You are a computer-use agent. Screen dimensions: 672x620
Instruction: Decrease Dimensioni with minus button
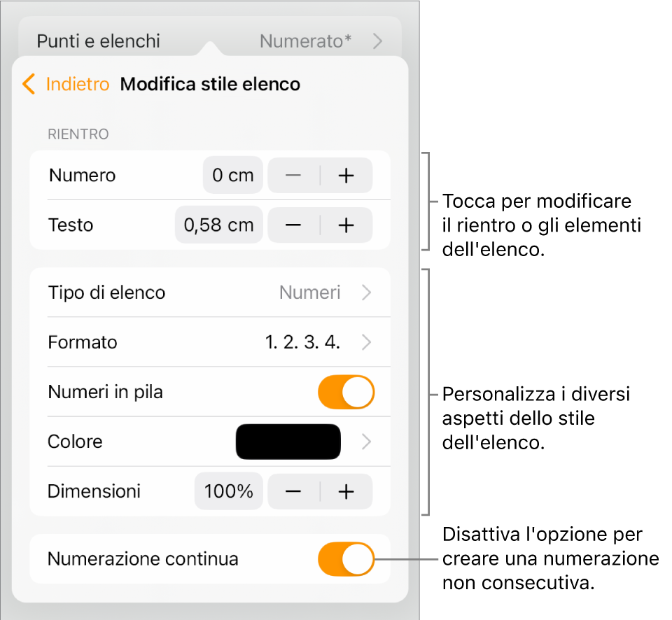tap(293, 491)
